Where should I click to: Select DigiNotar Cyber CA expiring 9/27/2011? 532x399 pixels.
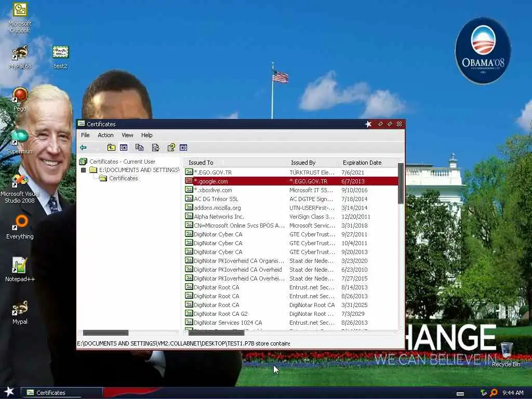click(x=291, y=234)
